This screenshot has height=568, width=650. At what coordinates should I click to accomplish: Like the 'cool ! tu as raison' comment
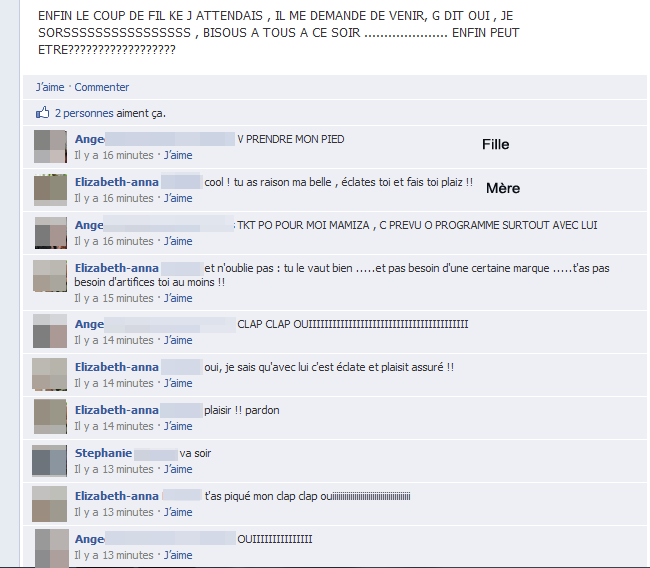tap(178, 198)
